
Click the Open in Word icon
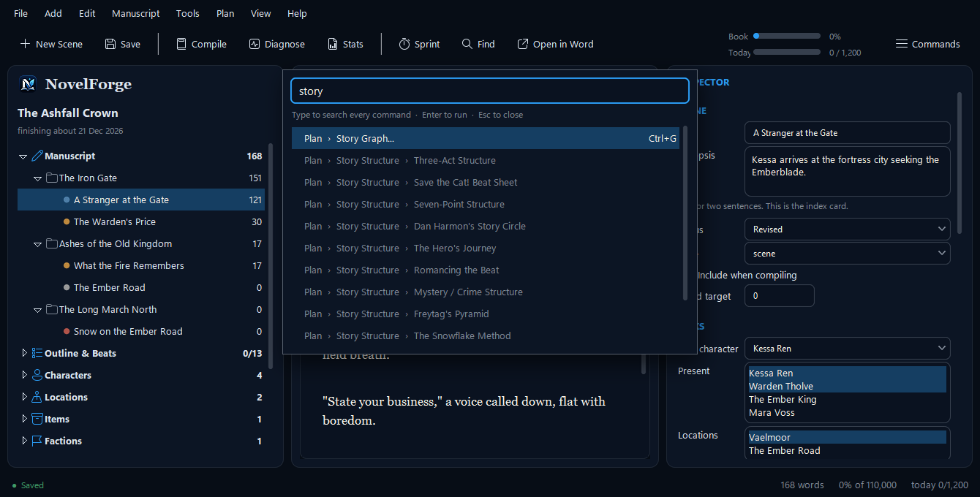coord(523,44)
